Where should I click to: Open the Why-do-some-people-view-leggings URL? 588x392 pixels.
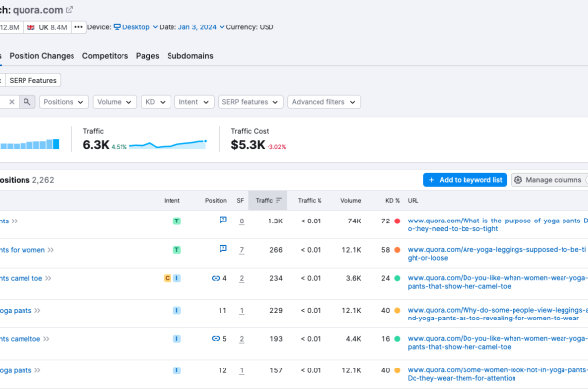498,314
